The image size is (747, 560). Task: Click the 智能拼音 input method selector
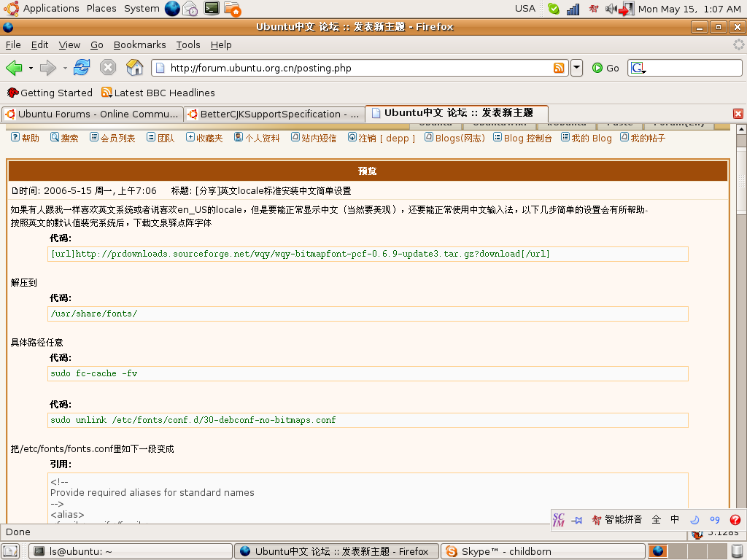coord(617,519)
